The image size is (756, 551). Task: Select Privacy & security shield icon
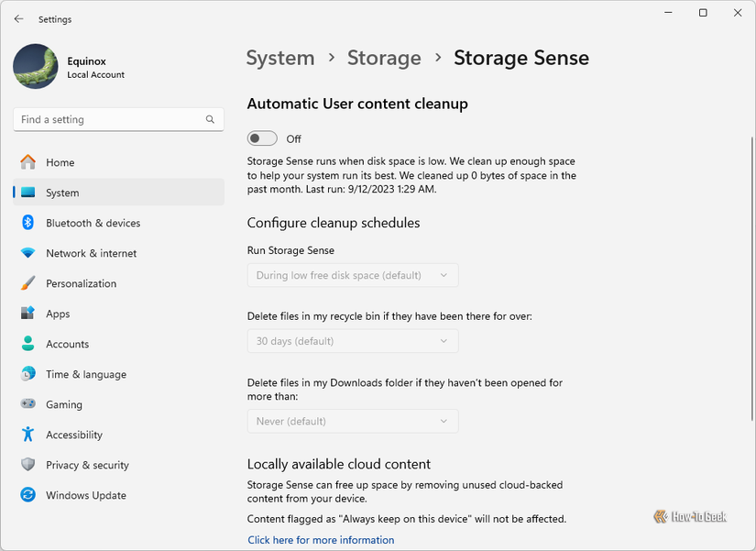[28, 465]
